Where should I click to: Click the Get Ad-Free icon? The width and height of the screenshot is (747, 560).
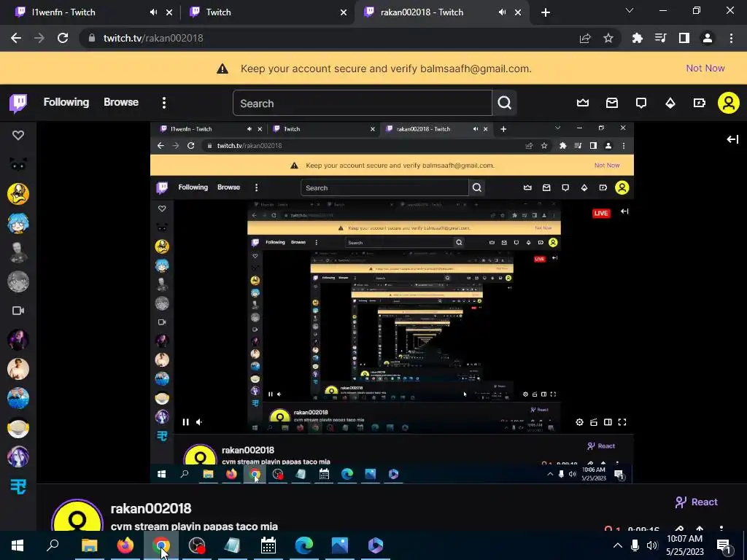(x=700, y=103)
